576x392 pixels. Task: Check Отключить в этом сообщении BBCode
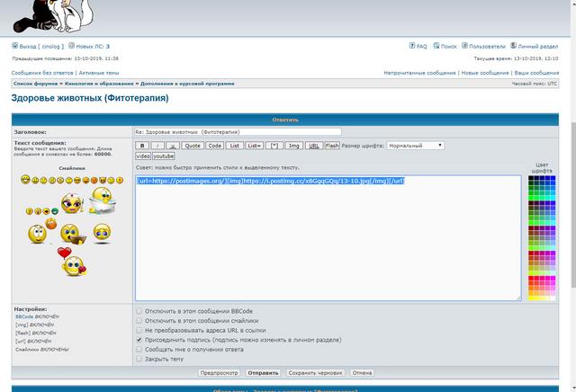click(139, 311)
